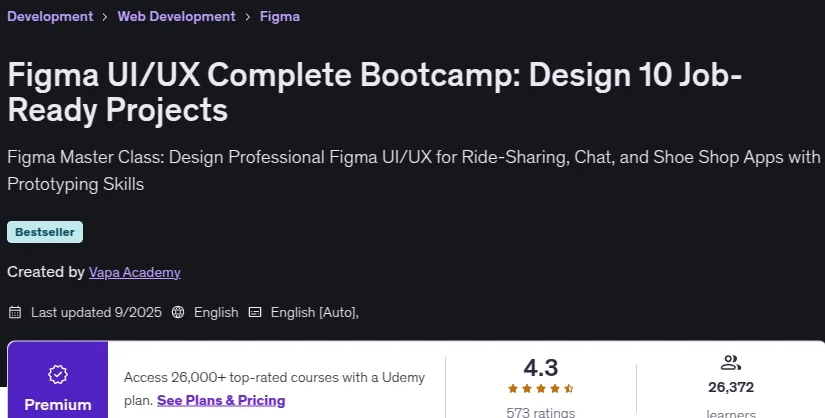Viewport: 825px width, 418px height.
Task: Click the 'English' language label
Action: pos(216,312)
